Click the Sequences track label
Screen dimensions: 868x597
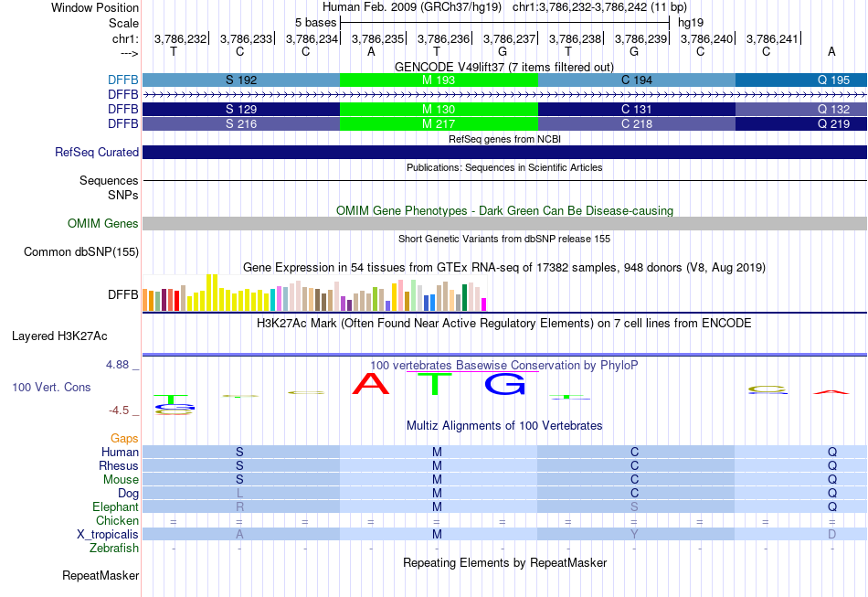pos(109,180)
